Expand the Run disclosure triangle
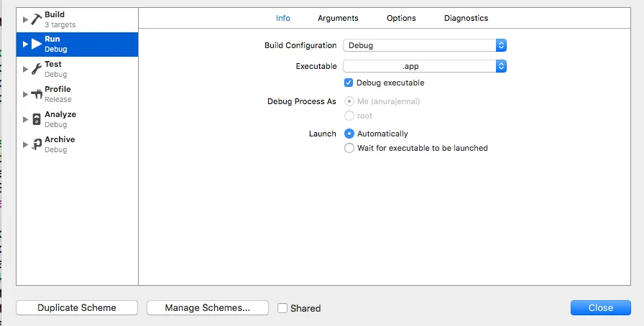644x326 pixels. [25, 44]
